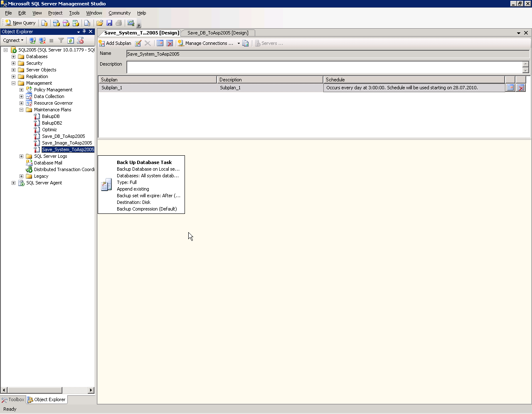
Task: Open Subplan Schedule from designer toolbar
Action: pyautogui.click(x=160, y=43)
